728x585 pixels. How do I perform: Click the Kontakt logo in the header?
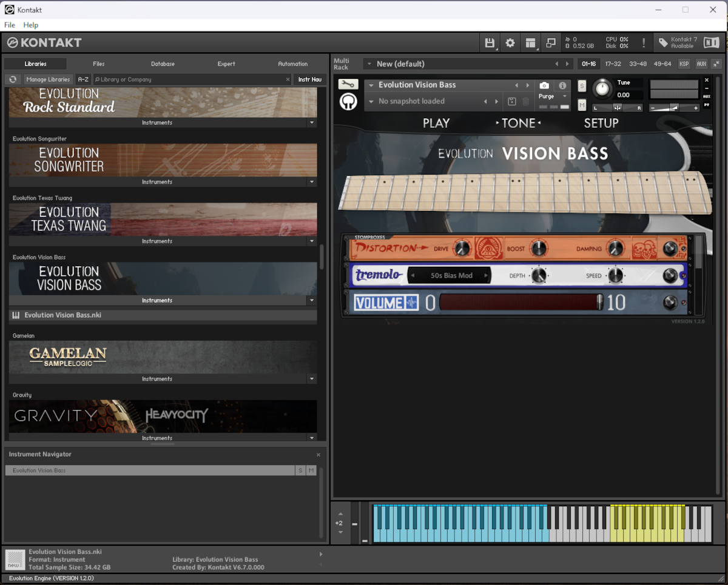(x=44, y=42)
